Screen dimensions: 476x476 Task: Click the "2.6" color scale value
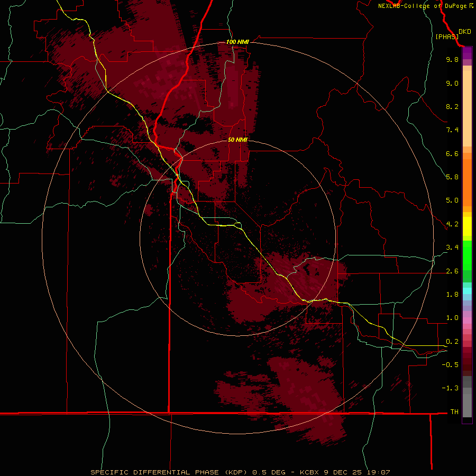point(452,271)
